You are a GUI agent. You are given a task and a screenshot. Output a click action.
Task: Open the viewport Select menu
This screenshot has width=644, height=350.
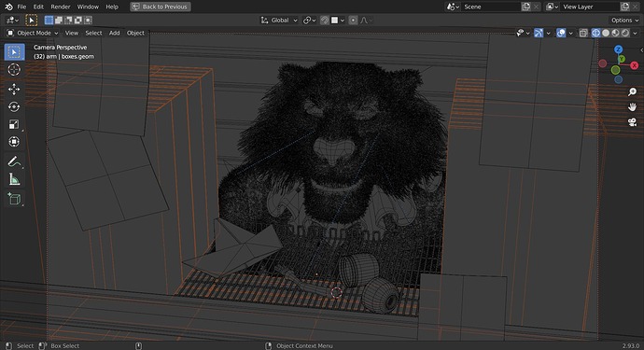point(93,33)
